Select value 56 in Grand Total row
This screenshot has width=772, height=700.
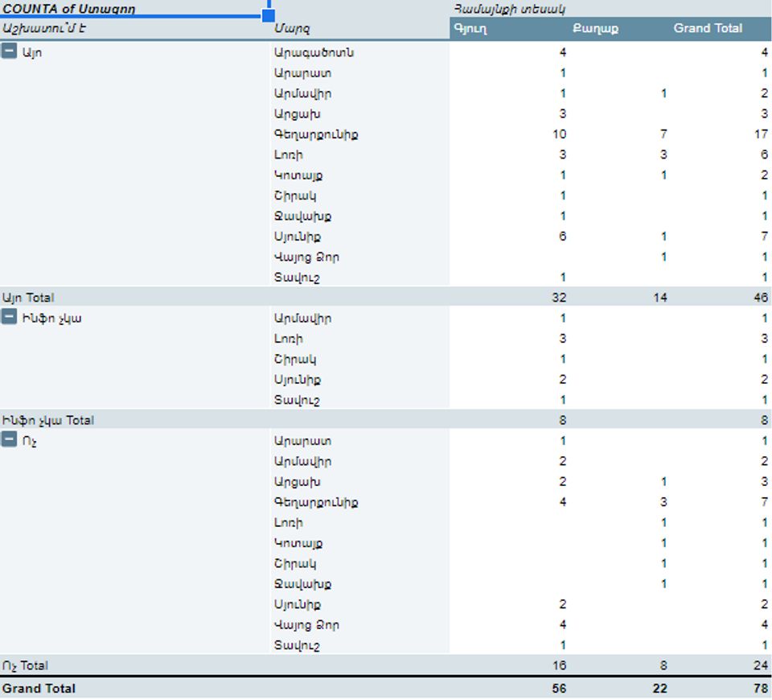pyautogui.click(x=560, y=689)
